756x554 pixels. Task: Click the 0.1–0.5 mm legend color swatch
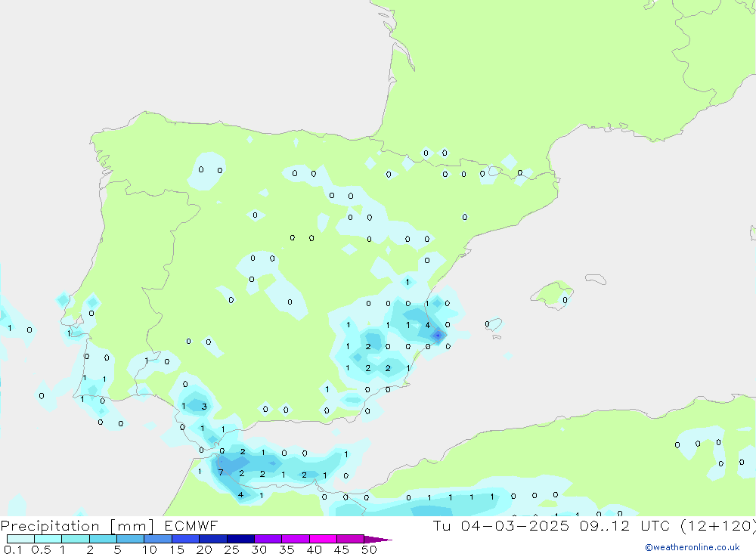(20, 539)
